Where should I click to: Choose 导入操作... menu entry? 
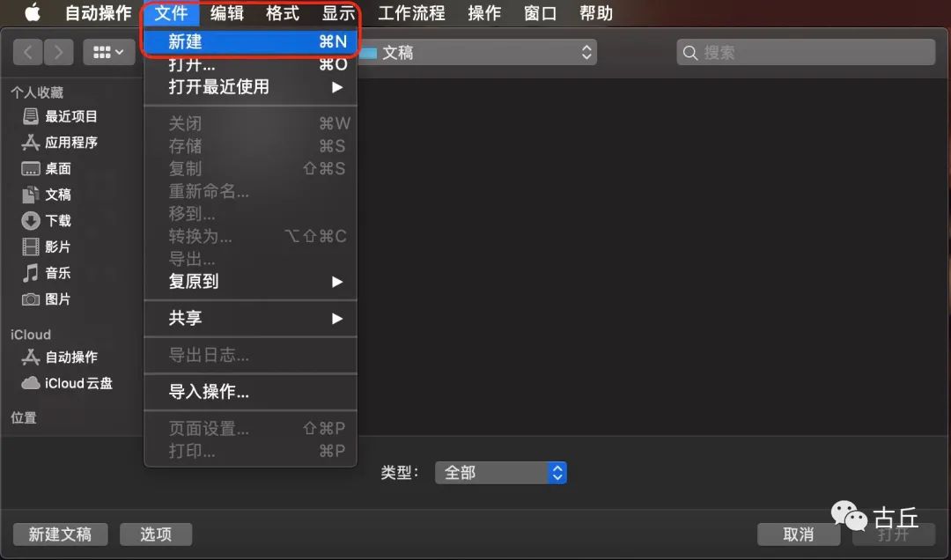click(250, 391)
